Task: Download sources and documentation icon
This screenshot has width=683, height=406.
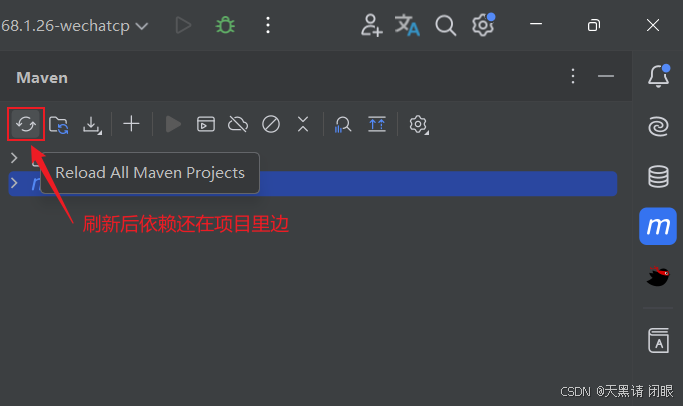Action: [92, 125]
